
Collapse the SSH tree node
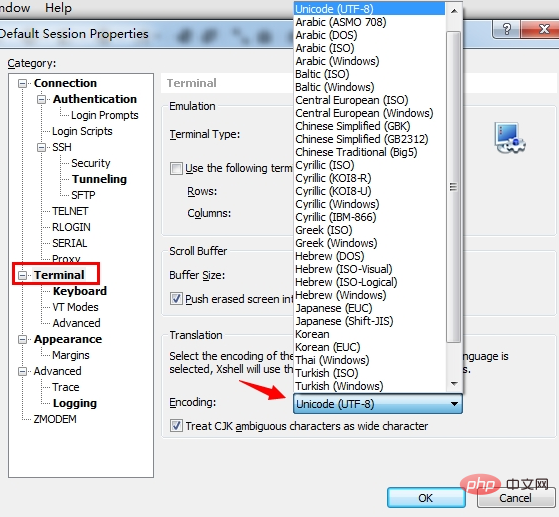(x=42, y=147)
